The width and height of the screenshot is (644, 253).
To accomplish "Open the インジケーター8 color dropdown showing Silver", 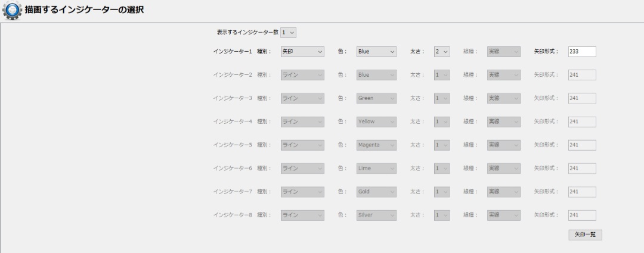I will 376,215.
